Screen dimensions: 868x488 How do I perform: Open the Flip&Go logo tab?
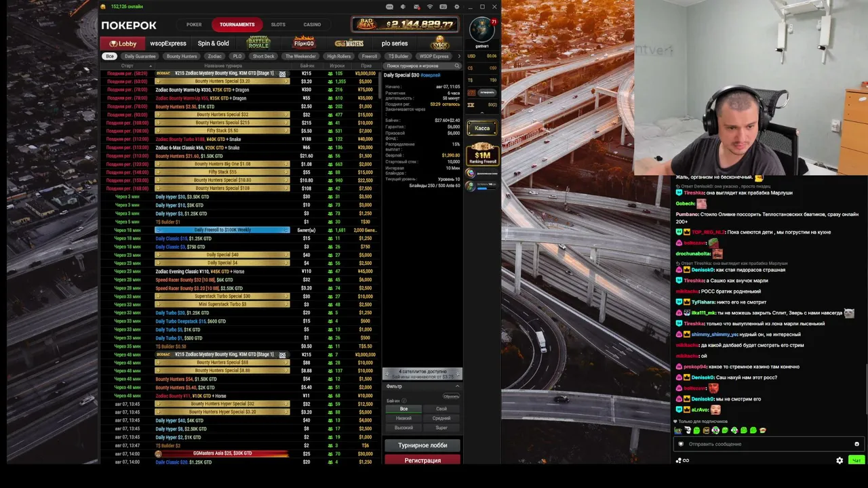pos(304,43)
